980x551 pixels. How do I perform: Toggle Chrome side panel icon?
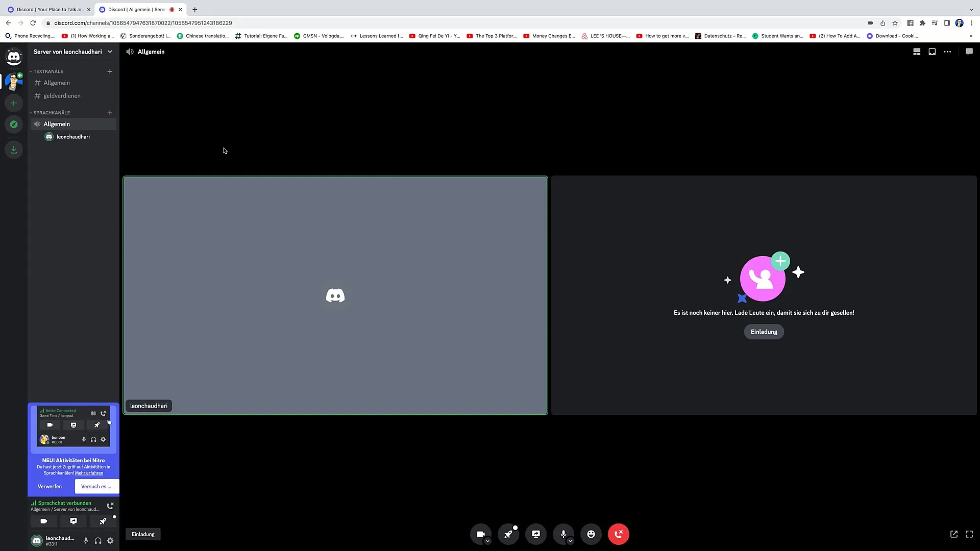[947, 23]
